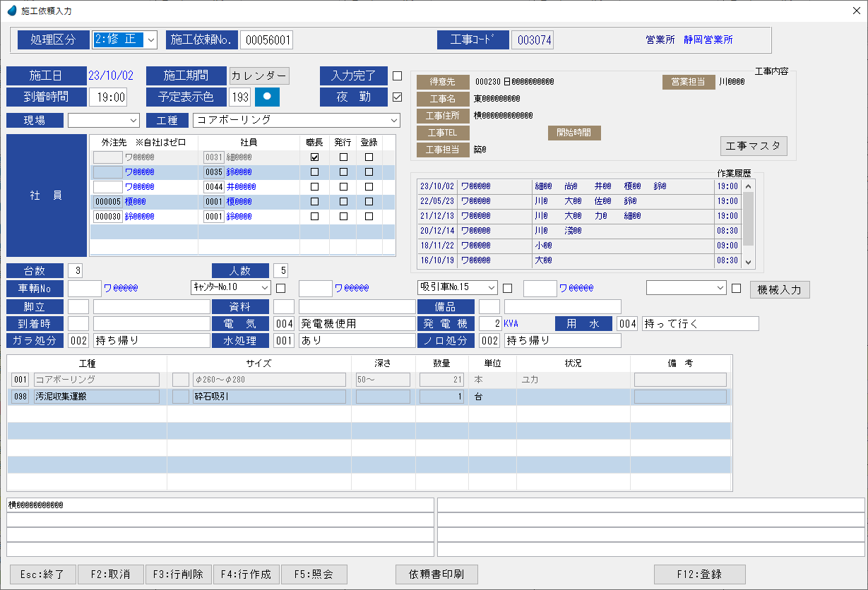
Task: Click the F2:取消 button
Action: (110, 574)
